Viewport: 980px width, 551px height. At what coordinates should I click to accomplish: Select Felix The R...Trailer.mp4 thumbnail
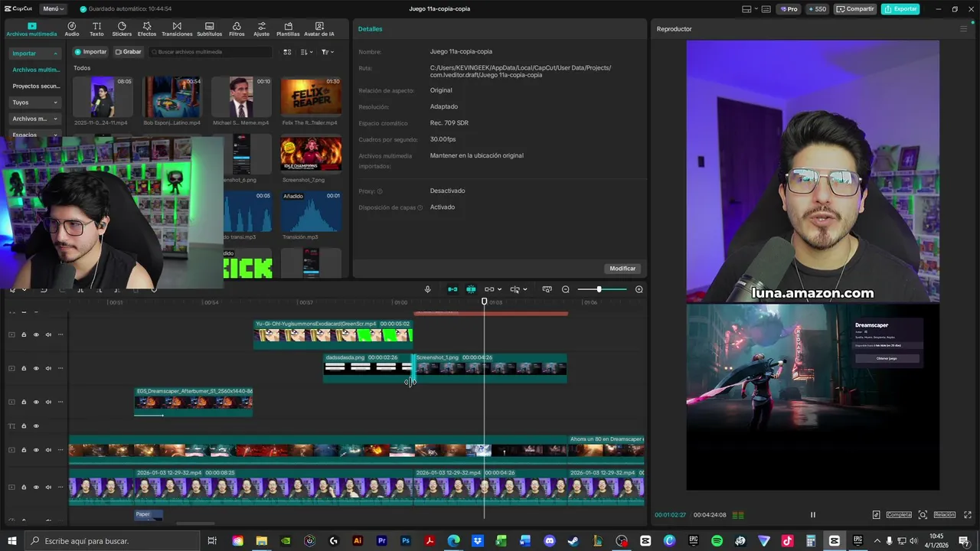(311, 96)
